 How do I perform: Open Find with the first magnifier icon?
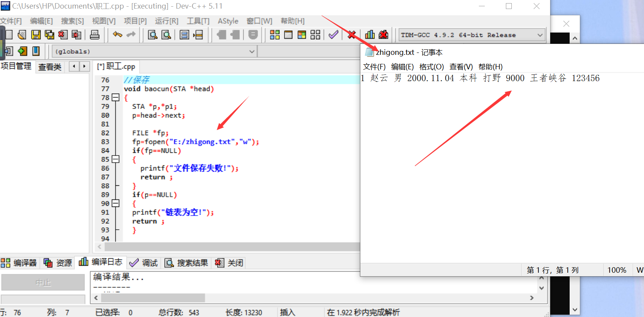(x=153, y=35)
